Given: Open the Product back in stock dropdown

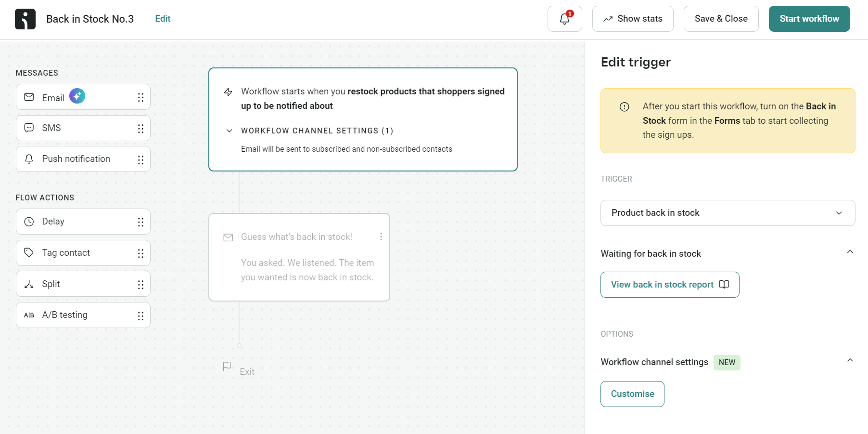Looking at the screenshot, I should [x=728, y=212].
